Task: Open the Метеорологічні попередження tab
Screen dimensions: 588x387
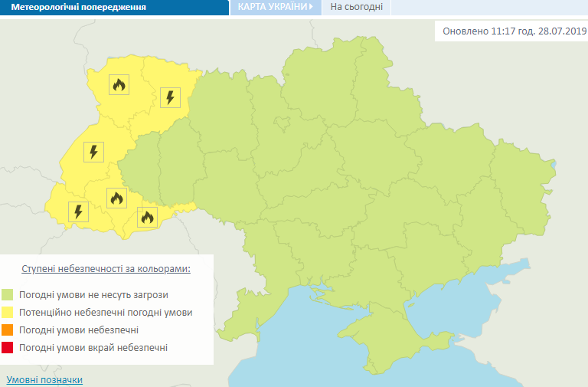Action: coord(114,7)
